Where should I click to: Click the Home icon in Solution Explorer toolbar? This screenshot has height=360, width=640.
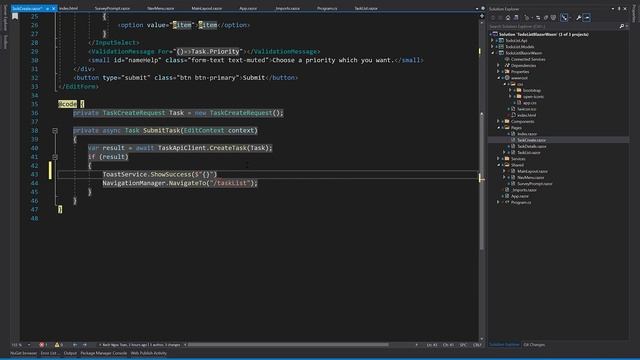pyautogui.click(x=508, y=18)
